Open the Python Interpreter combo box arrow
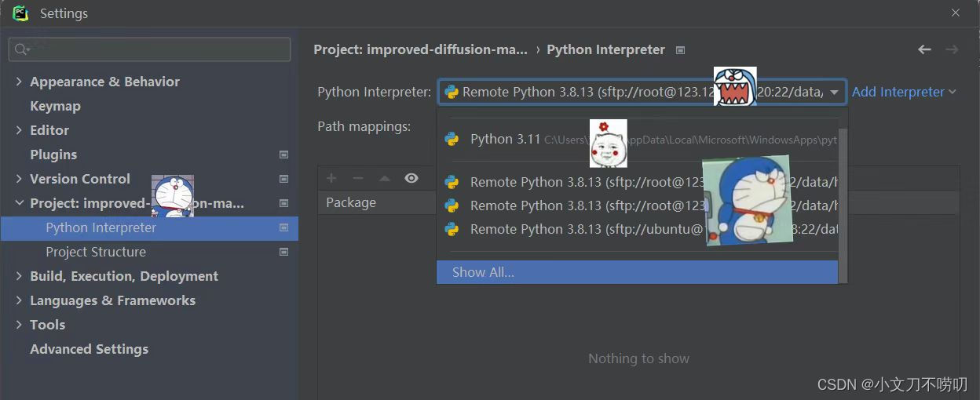The width and height of the screenshot is (980, 400). [834, 93]
